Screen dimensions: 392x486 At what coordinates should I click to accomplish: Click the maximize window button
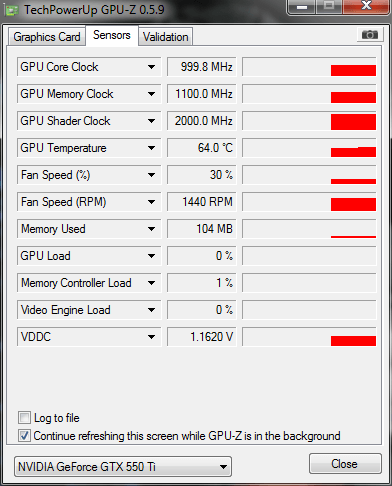click(329, 6)
